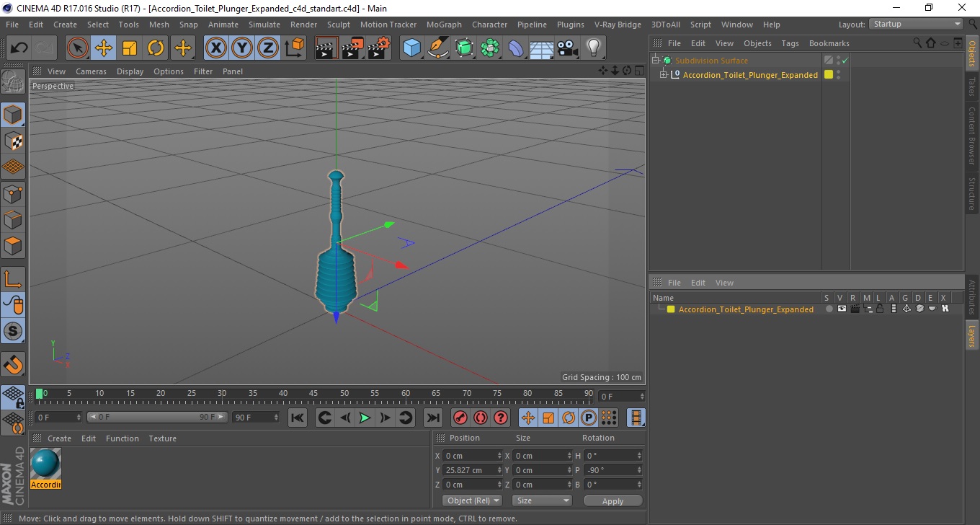This screenshot has width=980, height=525.
Task: Play the animation forwards
Action: pos(365,418)
